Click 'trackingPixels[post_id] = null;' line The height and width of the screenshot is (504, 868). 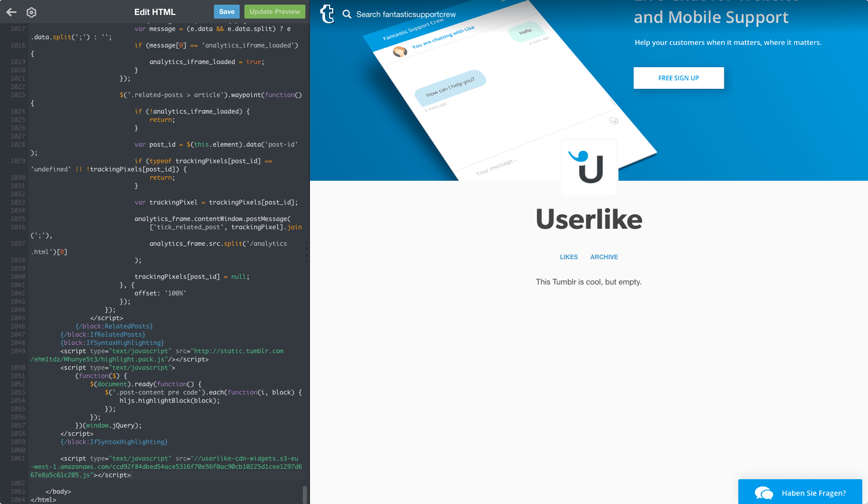click(x=192, y=277)
